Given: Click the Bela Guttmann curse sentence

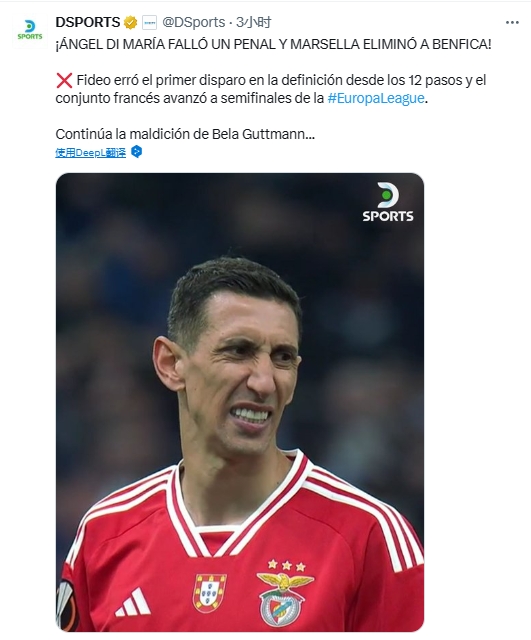Looking at the screenshot, I should pos(185,134).
